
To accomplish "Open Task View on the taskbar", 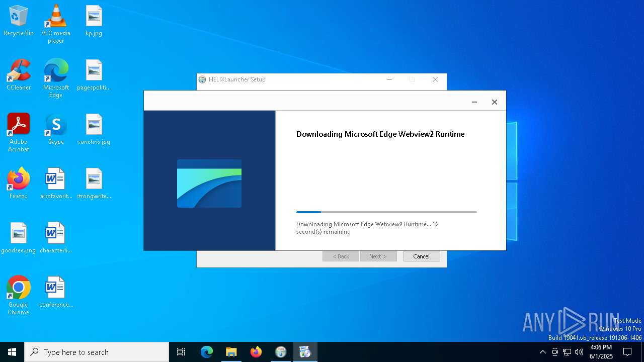I will click(x=181, y=352).
